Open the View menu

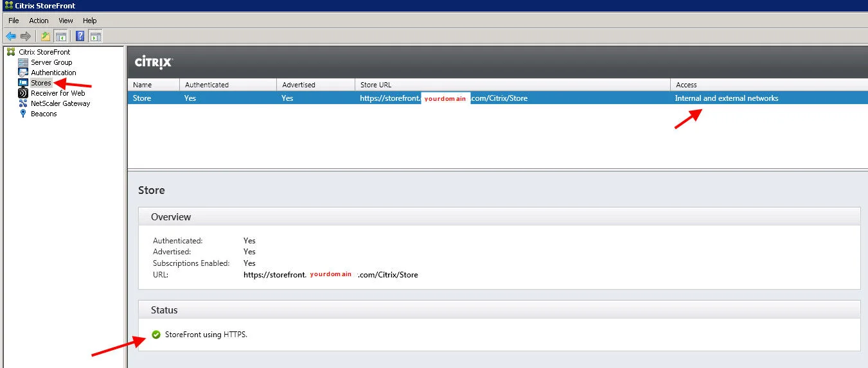tap(66, 21)
